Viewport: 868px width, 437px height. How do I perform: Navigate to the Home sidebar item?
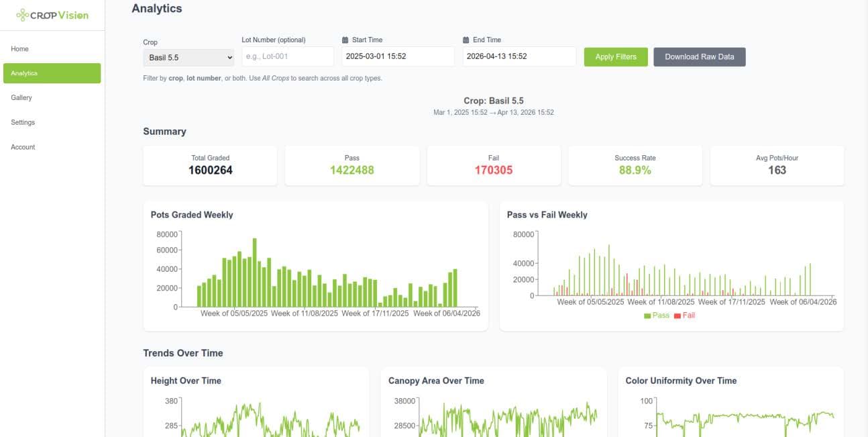pyautogui.click(x=20, y=48)
